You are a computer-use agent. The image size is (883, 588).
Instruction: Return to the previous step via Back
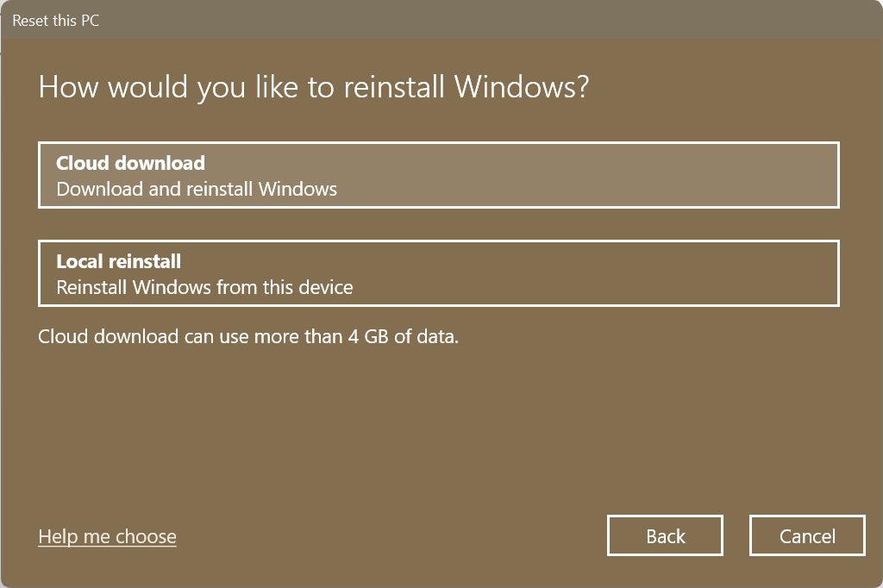(665, 535)
